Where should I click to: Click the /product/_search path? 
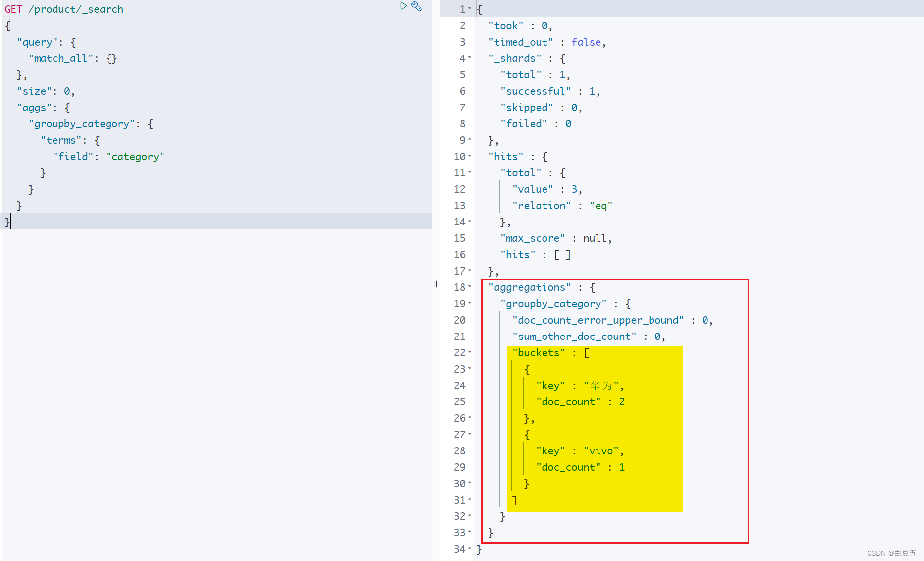pos(76,9)
